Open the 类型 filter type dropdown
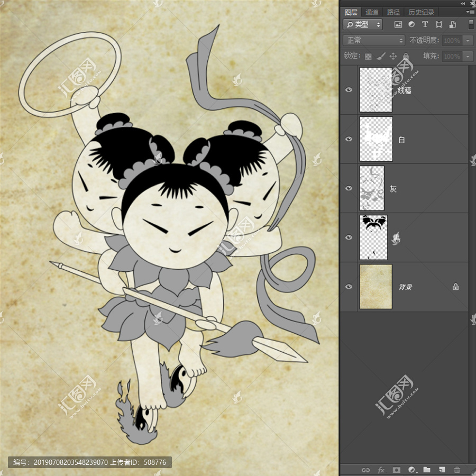This screenshot has width=476, height=476. tap(363, 24)
